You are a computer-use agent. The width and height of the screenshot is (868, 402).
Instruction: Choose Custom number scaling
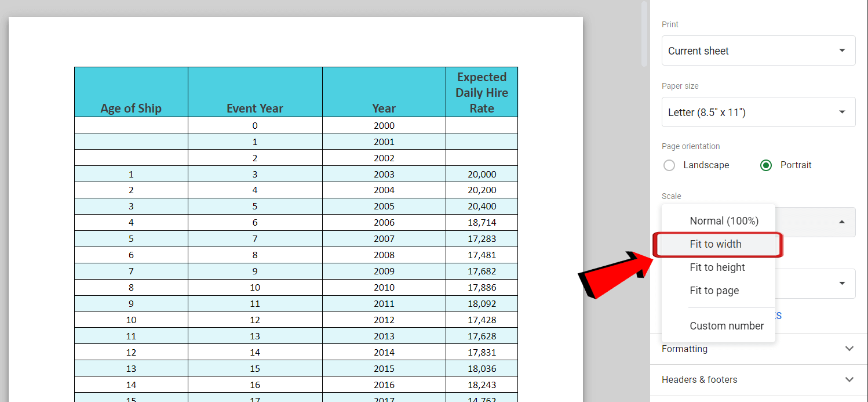[x=726, y=325]
